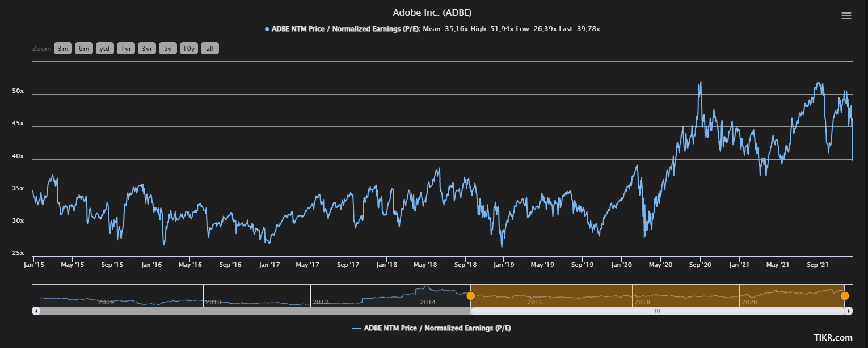The width and height of the screenshot is (868, 348).
Task: Click the navigator scrollbar thumb grip
Action: click(x=658, y=311)
